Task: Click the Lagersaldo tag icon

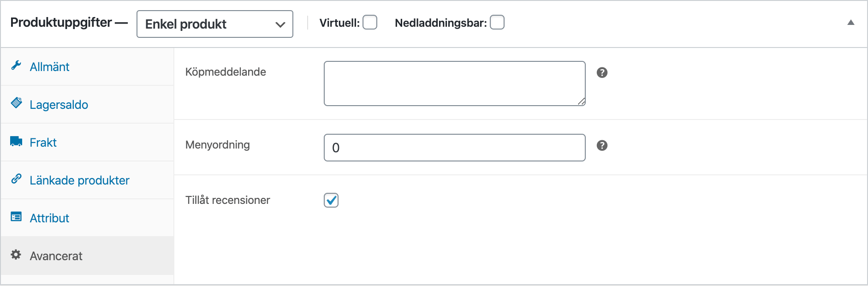Action: click(x=16, y=103)
